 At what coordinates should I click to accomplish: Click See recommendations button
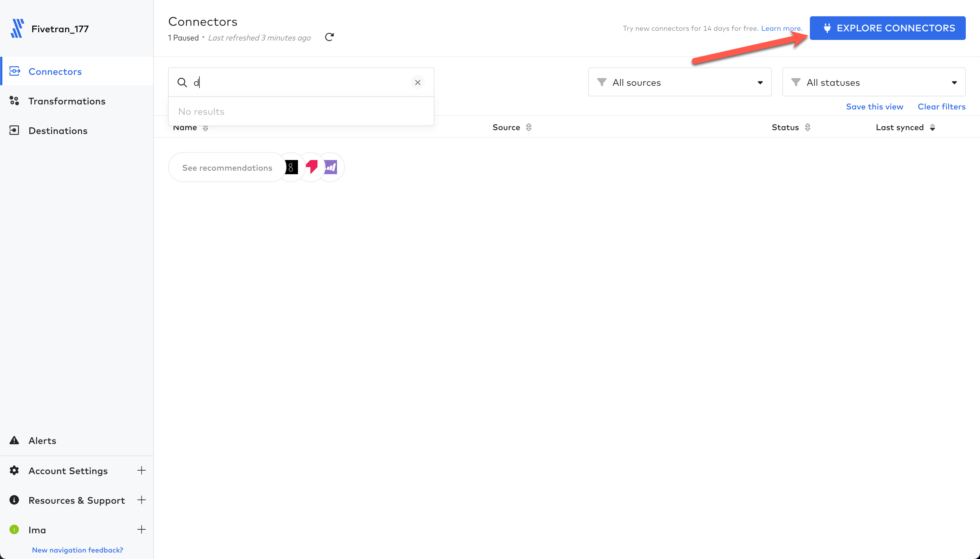[227, 168]
